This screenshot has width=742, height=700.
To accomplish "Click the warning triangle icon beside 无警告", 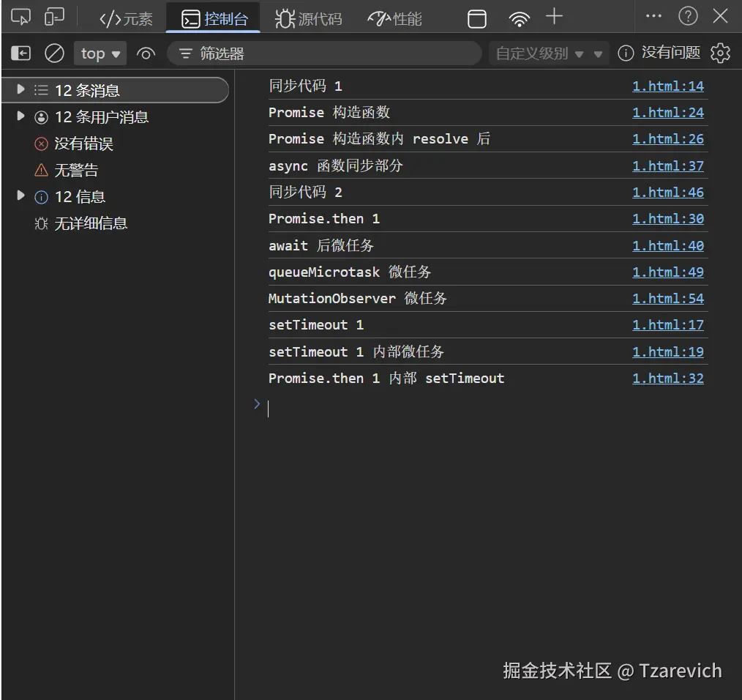I will tap(41, 170).
